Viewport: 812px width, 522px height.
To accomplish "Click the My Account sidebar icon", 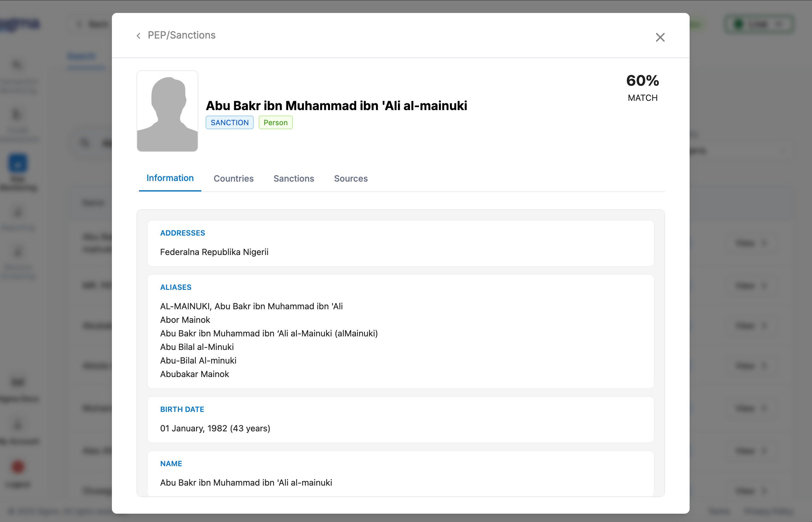I will coord(18,425).
